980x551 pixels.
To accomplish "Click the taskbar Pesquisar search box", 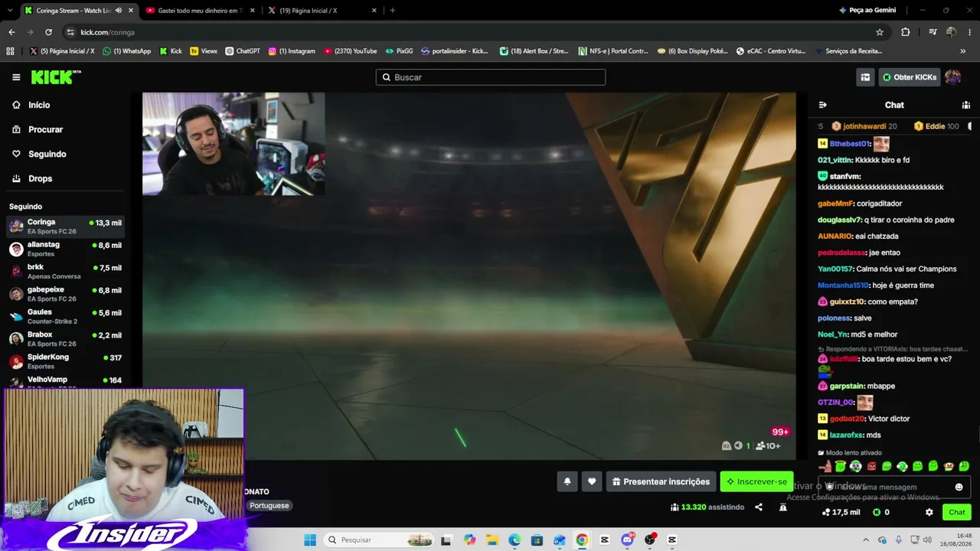I will coord(380,540).
